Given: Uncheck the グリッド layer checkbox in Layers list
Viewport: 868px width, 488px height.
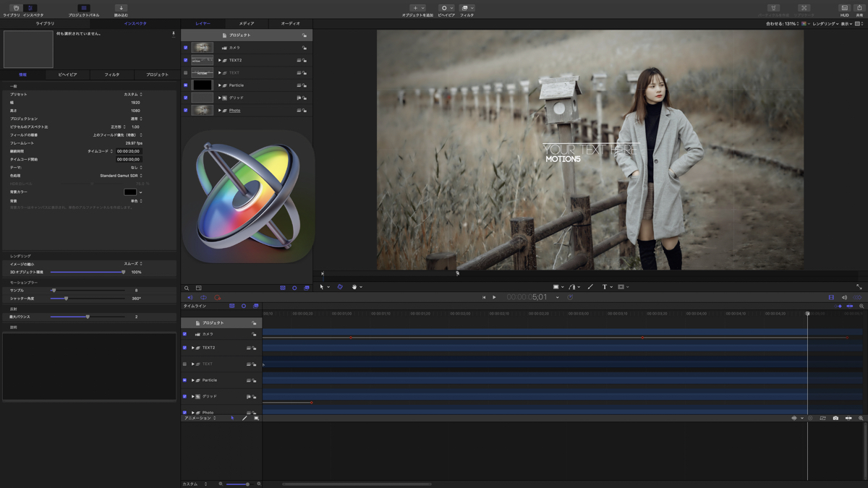Looking at the screenshot, I should click(x=185, y=98).
